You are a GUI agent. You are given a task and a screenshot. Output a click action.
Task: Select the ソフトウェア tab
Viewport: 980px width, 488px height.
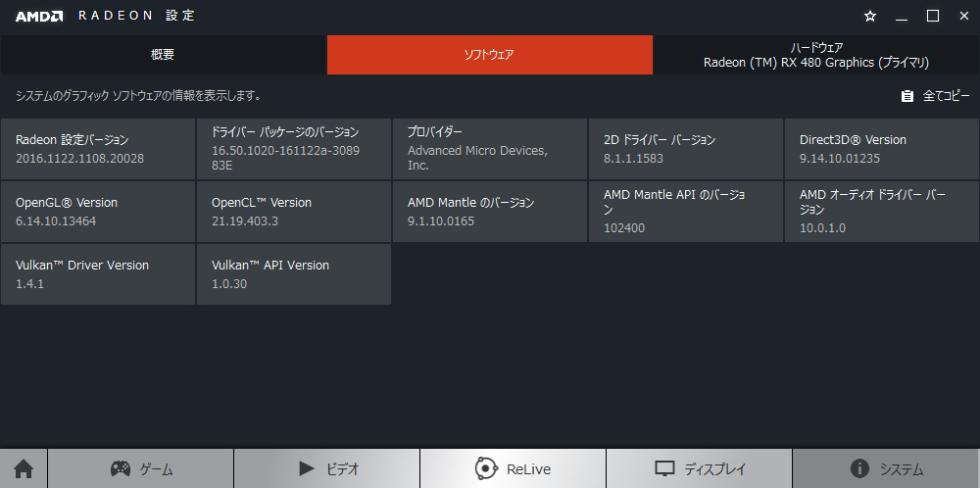click(490, 54)
